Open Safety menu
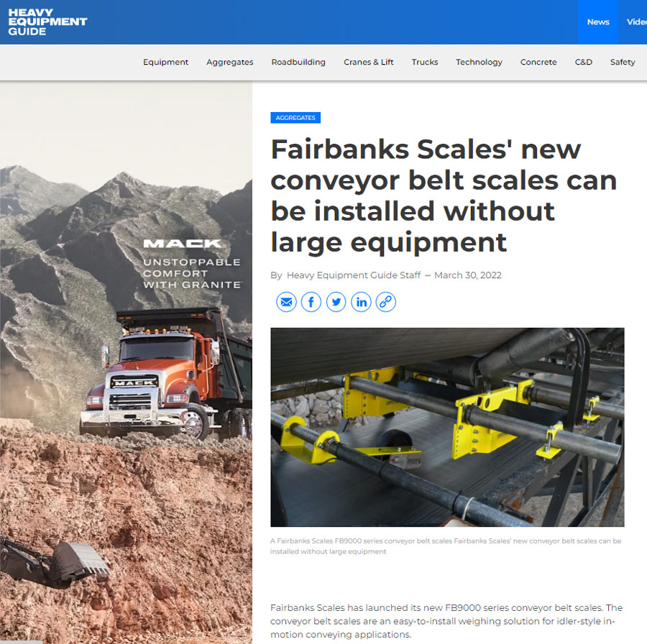Image resolution: width=647 pixels, height=644 pixels. click(x=623, y=63)
